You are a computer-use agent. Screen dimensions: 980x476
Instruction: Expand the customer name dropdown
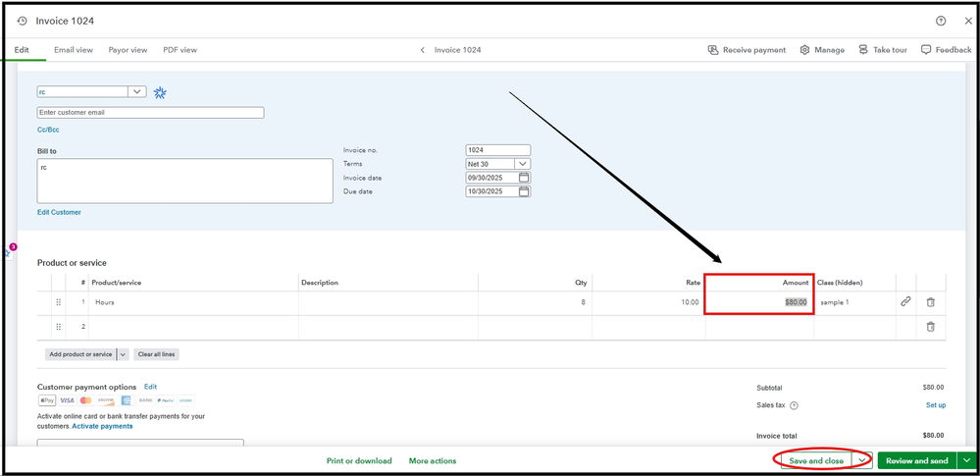pos(137,92)
